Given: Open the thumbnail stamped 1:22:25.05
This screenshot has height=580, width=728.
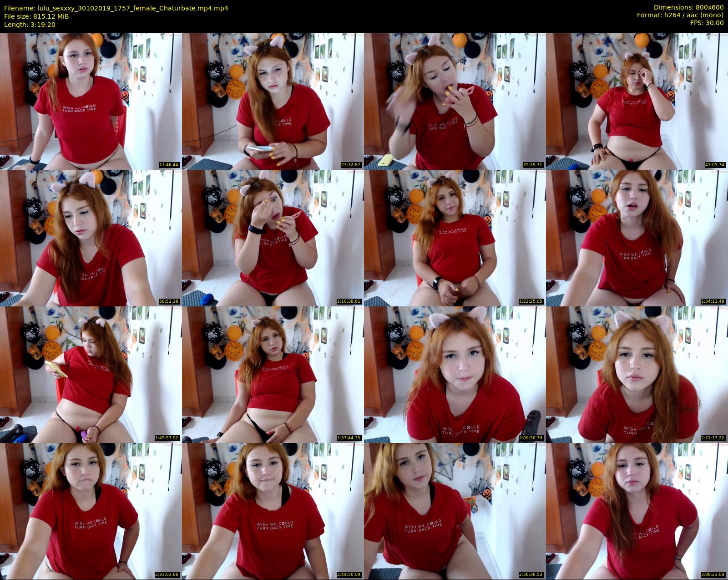Looking at the screenshot, I should click(455, 238).
